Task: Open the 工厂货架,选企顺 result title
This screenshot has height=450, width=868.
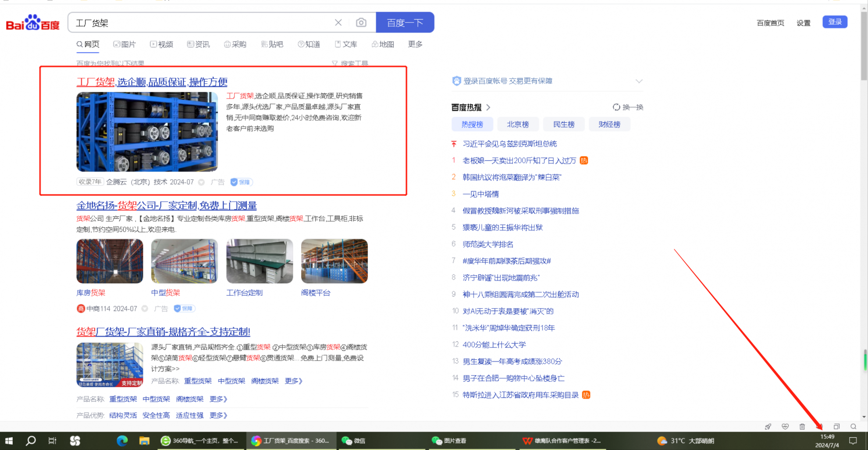Action: point(152,82)
